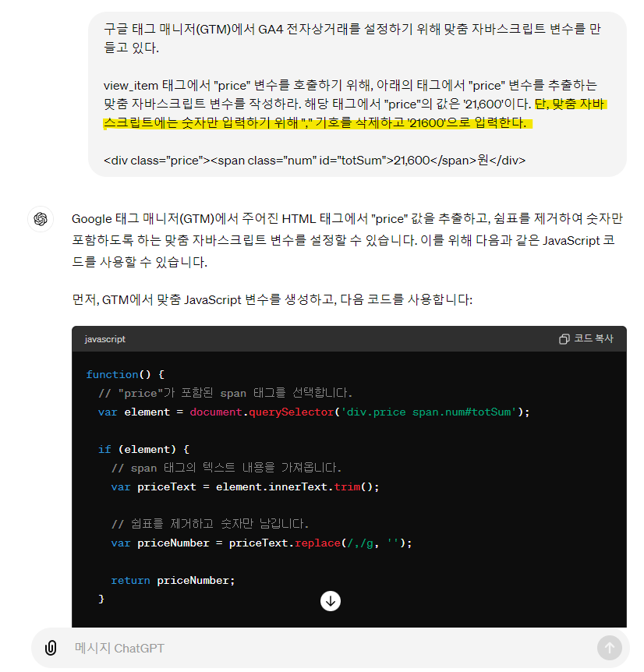Click the yellow highlighted text in the user prompt
Screen dimensions: 644x672
click(x=351, y=114)
